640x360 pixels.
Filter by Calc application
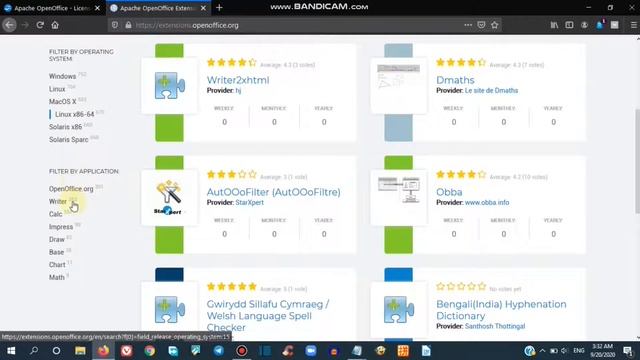pos(56,214)
